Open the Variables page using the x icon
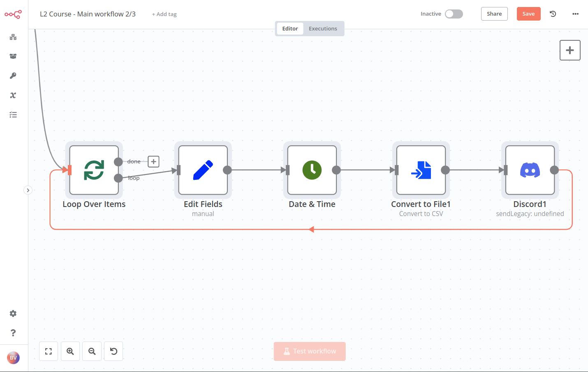The image size is (588, 372). click(13, 95)
